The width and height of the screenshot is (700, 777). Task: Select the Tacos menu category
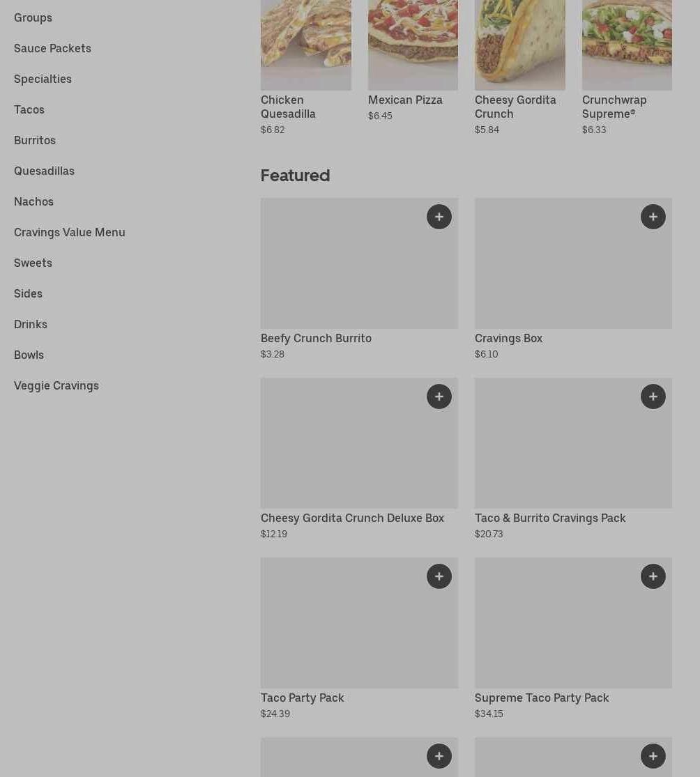coord(29,109)
